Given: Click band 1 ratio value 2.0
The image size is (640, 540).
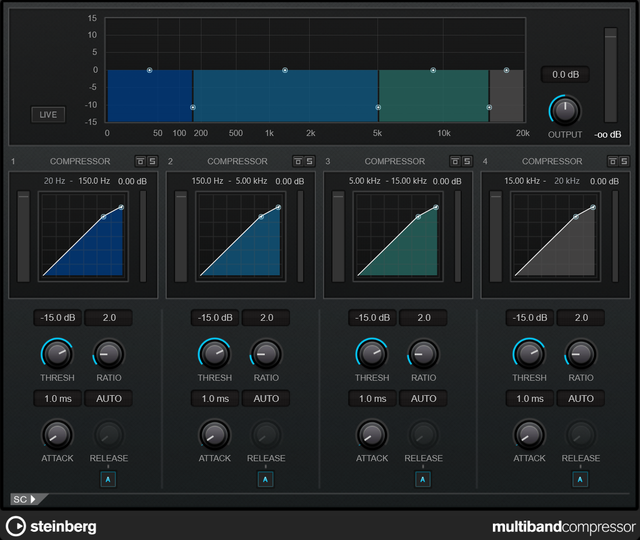Looking at the screenshot, I should [x=109, y=318].
